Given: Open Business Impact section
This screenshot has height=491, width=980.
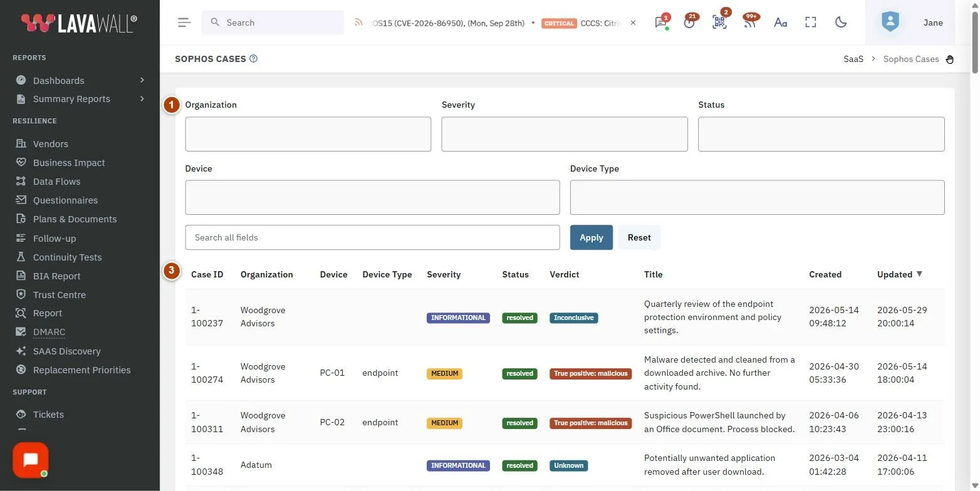Looking at the screenshot, I should click(x=69, y=162).
